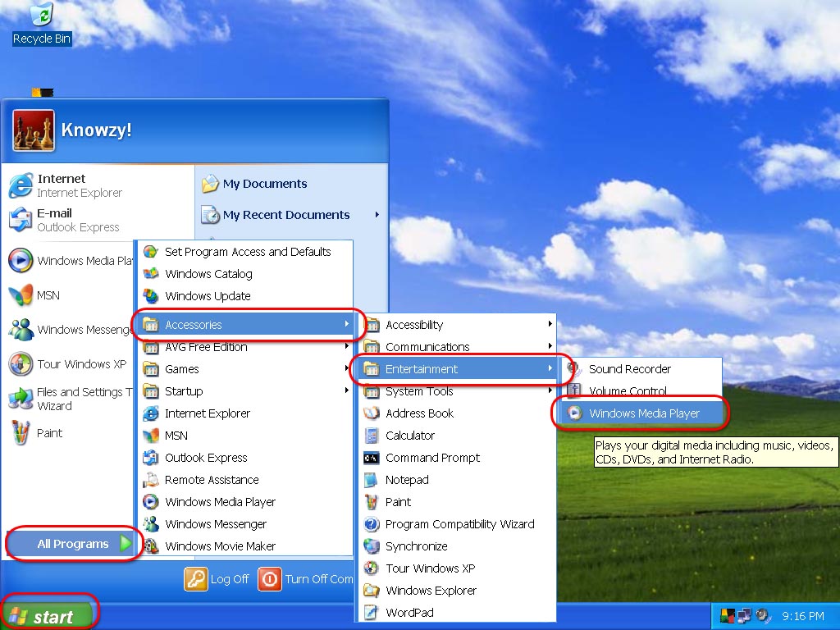Select Windows Media Player in Entertainment menu
Image resolution: width=840 pixels, height=630 pixels.
[641, 413]
